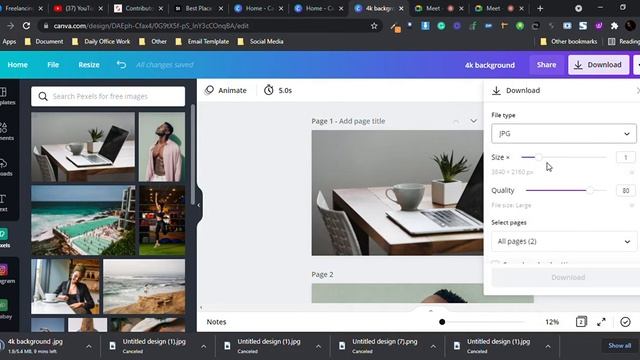Click Show all downloads

point(619,346)
